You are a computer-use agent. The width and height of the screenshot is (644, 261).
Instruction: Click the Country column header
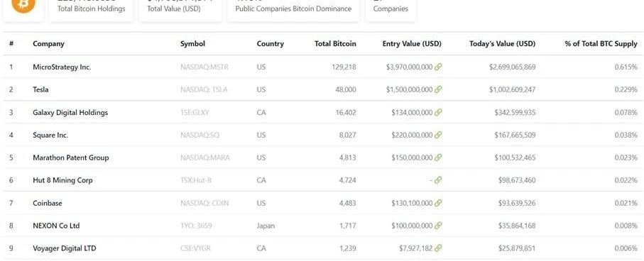click(x=271, y=43)
